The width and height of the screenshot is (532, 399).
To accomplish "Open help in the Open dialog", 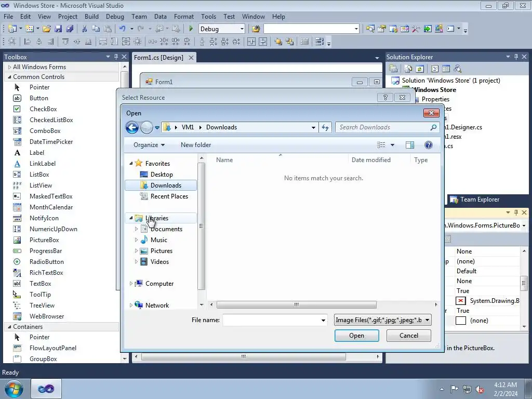I will [429, 145].
